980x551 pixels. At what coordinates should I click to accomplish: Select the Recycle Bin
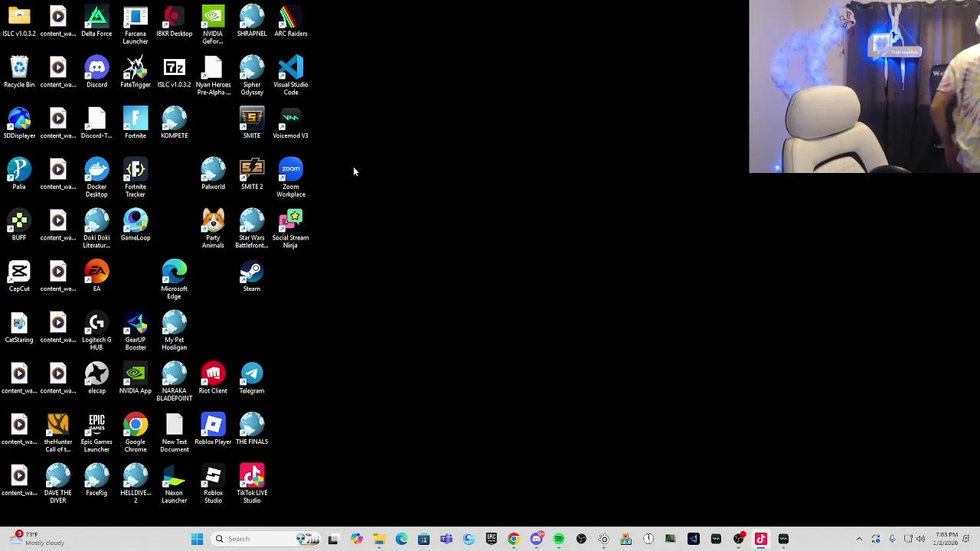point(19,73)
